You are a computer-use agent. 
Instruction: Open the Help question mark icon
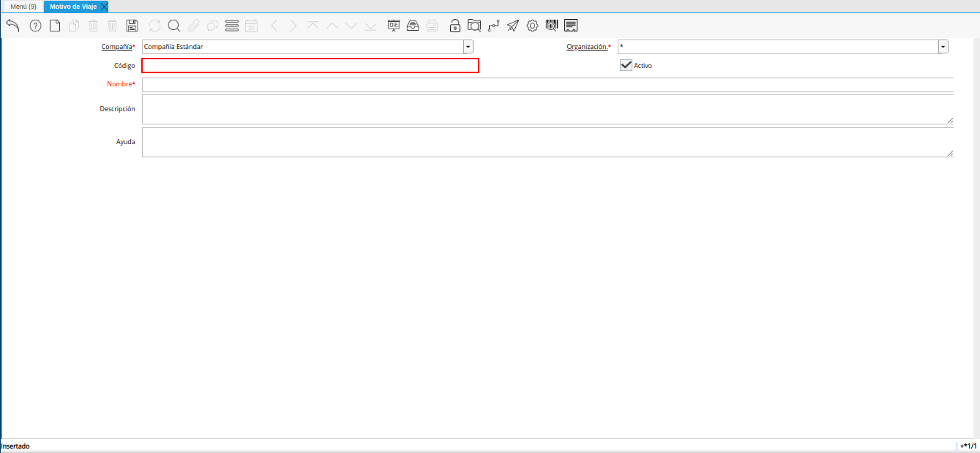[35, 26]
